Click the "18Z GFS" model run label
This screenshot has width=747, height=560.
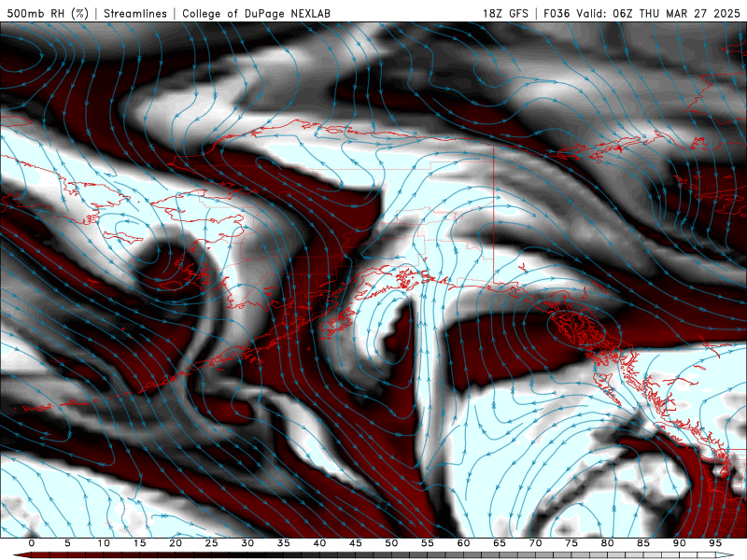tap(505, 13)
